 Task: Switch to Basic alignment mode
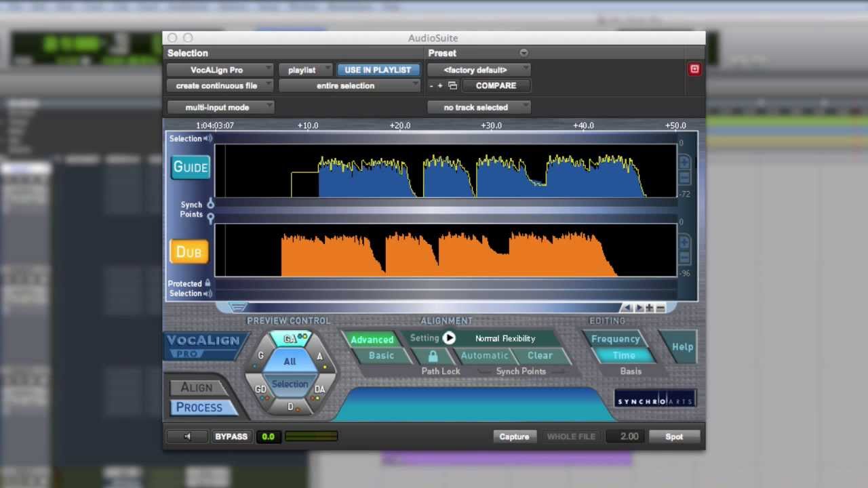click(x=381, y=356)
